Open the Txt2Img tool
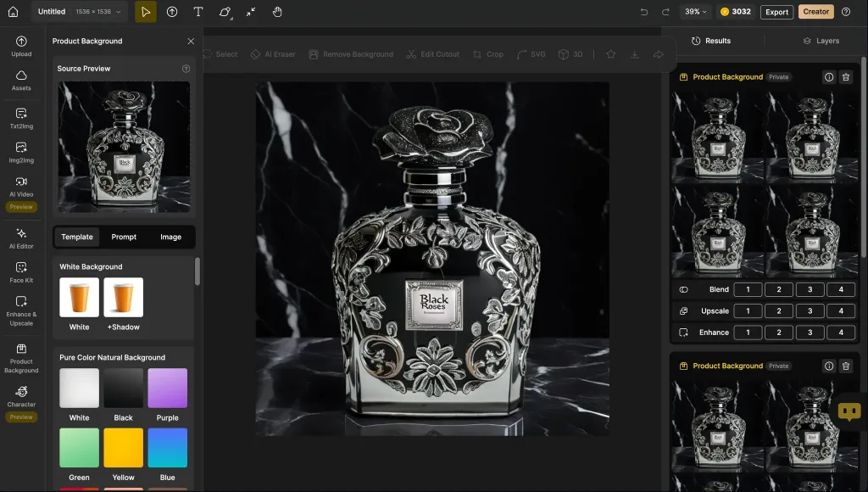The image size is (868, 492). coord(21,119)
